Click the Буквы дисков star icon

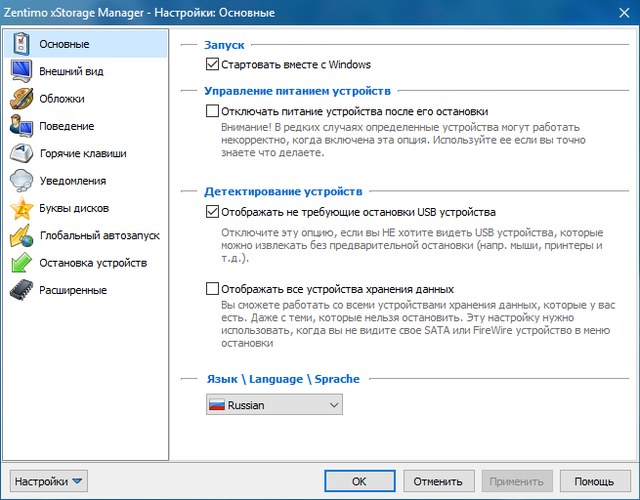21,208
